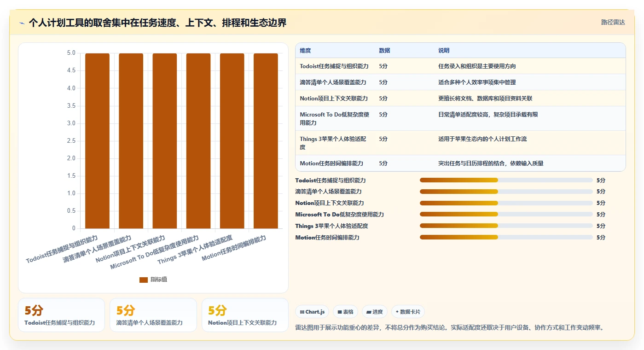Click the 进度 chip
This screenshot has height=350, width=644.
(375, 312)
